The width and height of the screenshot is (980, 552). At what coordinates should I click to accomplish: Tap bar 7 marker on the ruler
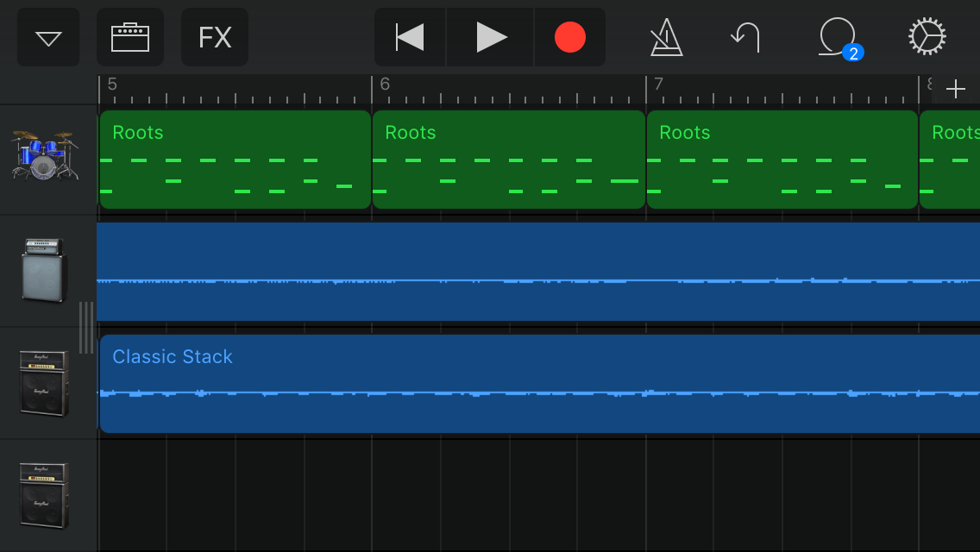pyautogui.click(x=658, y=85)
